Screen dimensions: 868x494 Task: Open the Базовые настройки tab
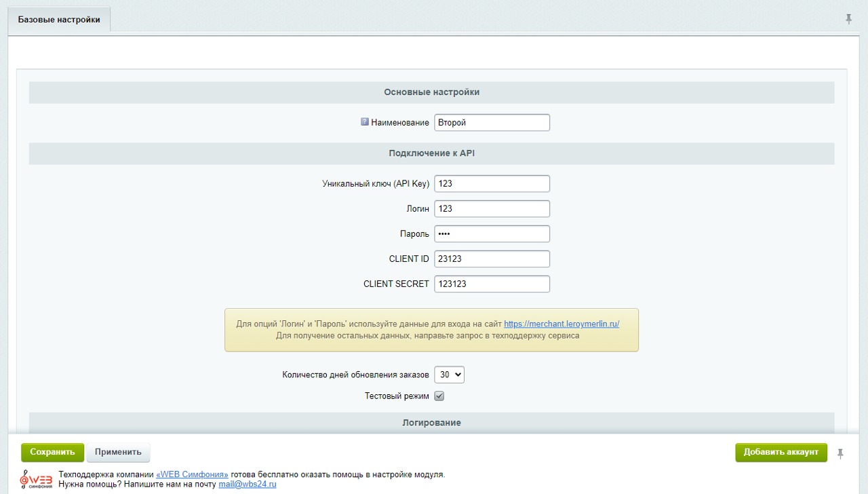[x=59, y=20]
